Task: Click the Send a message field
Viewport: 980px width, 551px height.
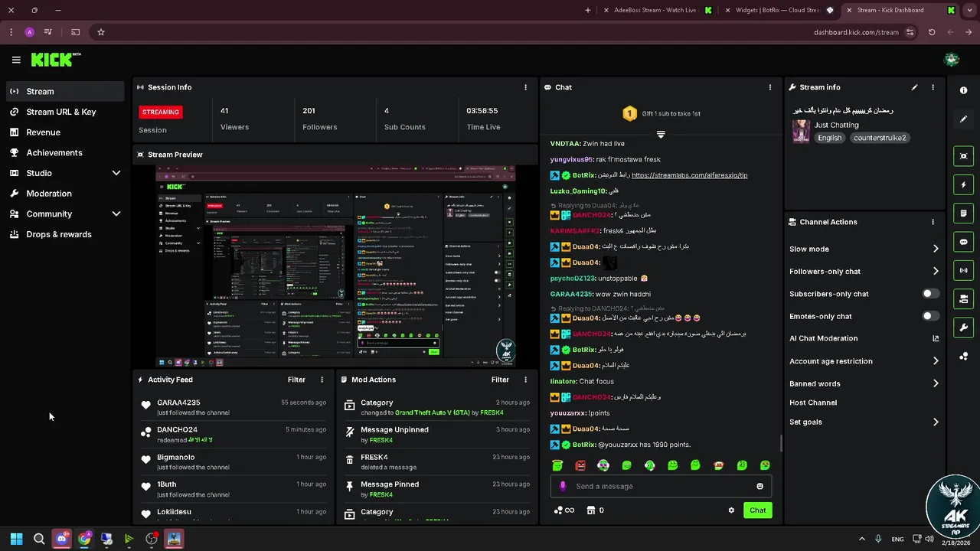Action: coord(660,486)
